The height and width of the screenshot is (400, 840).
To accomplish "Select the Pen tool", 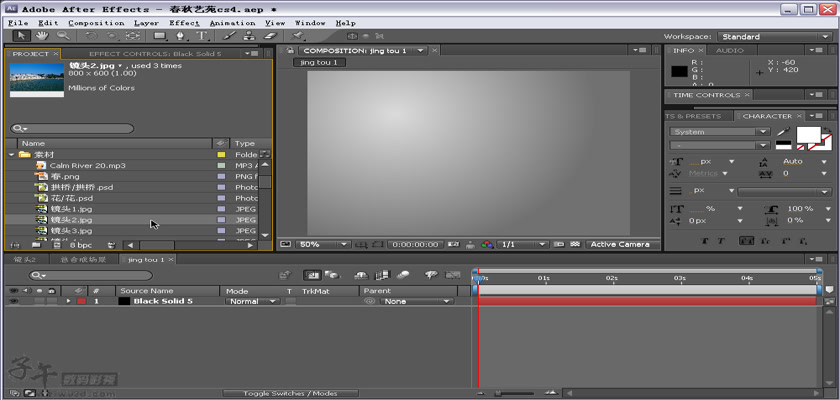I will (x=181, y=36).
